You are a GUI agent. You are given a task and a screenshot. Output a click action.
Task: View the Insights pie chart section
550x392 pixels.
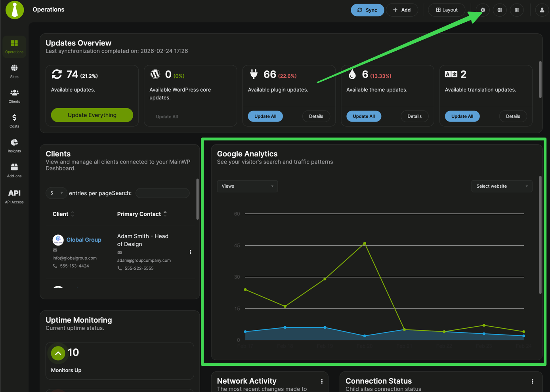click(14, 145)
